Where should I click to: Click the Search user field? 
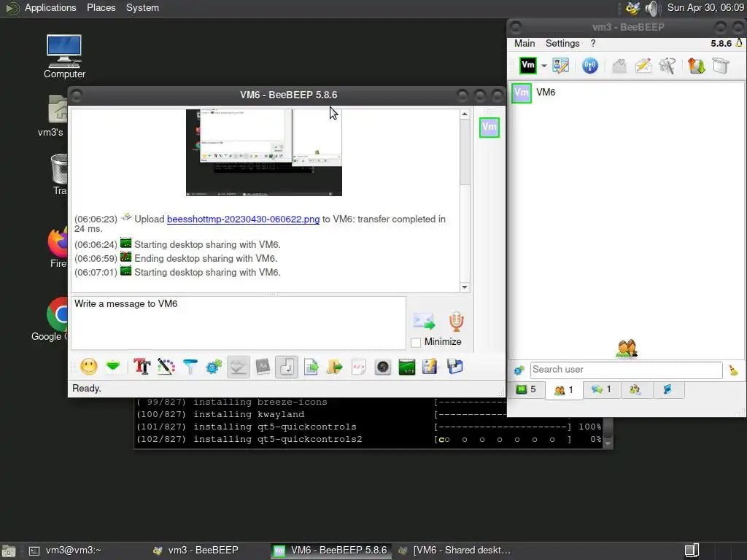(x=626, y=370)
